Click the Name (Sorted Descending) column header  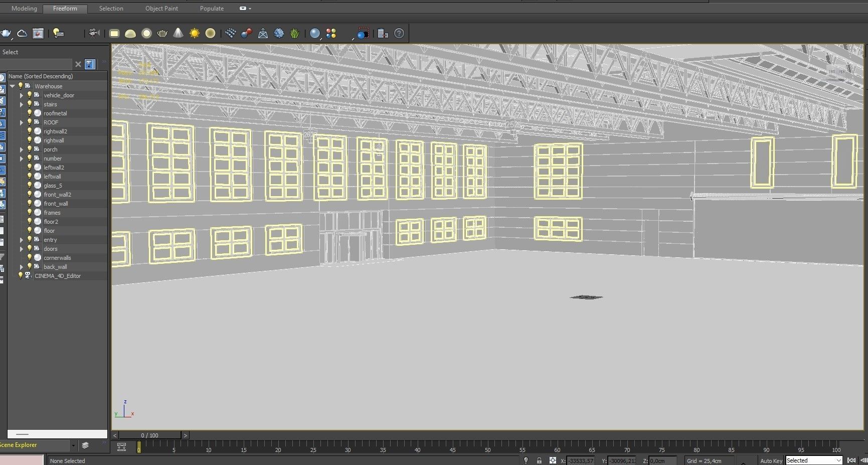coord(57,76)
